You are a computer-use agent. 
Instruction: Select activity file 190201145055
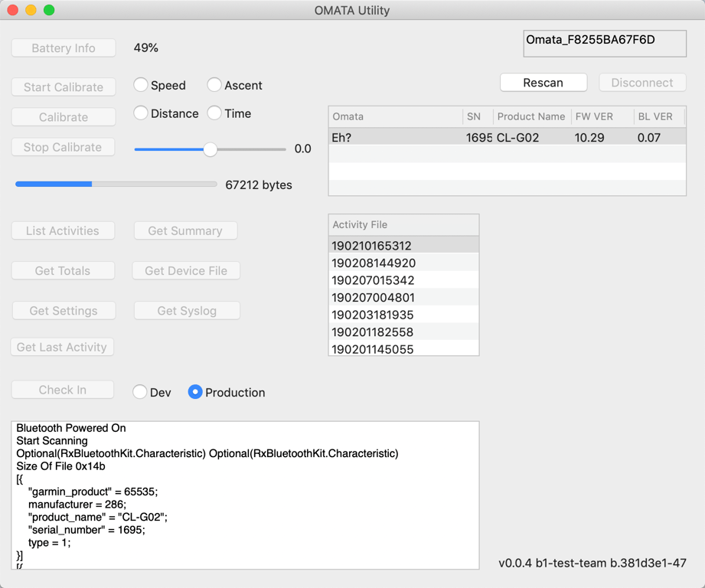click(x=403, y=349)
